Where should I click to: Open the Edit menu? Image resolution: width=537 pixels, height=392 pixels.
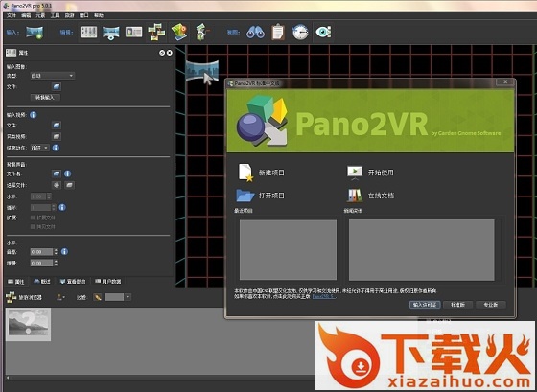point(26,15)
